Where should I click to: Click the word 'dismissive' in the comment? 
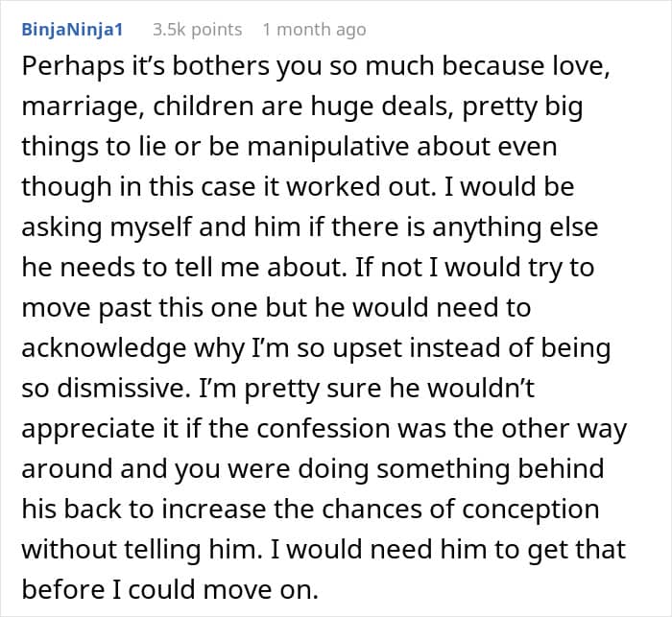124,389
